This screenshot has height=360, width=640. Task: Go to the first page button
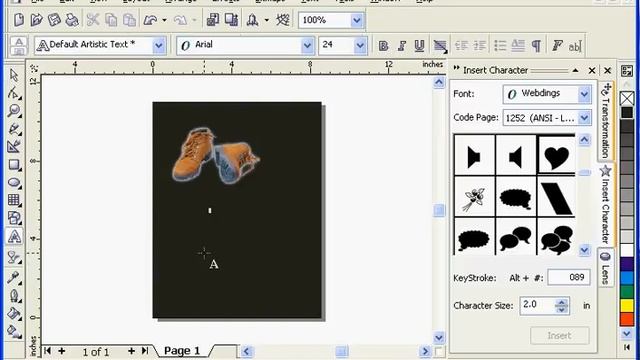tap(48, 351)
